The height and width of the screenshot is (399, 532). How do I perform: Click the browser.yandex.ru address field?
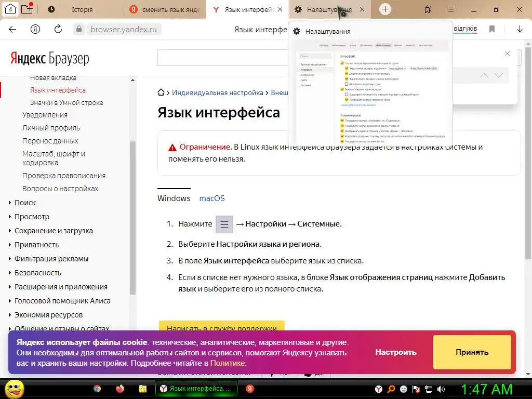(124, 30)
